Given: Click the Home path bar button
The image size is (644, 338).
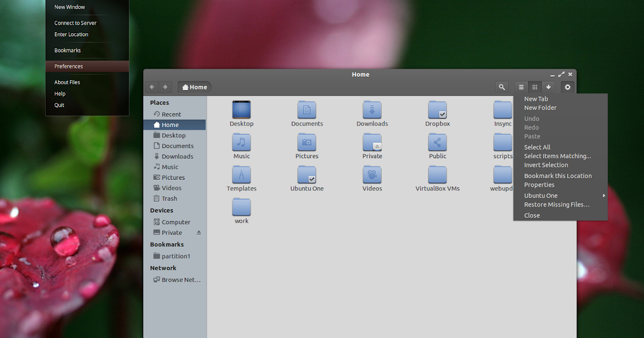Looking at the screenshot, I should click(195, 87).
